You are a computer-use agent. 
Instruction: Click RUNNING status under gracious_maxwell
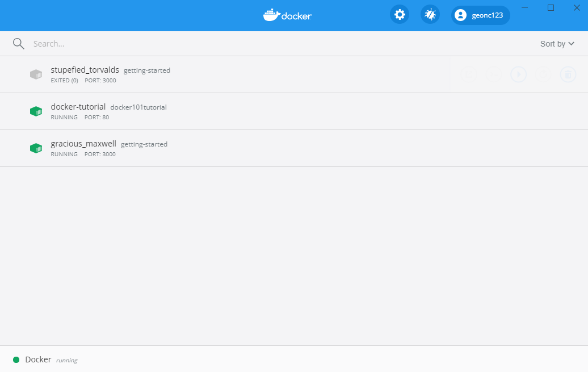[64, 154]
